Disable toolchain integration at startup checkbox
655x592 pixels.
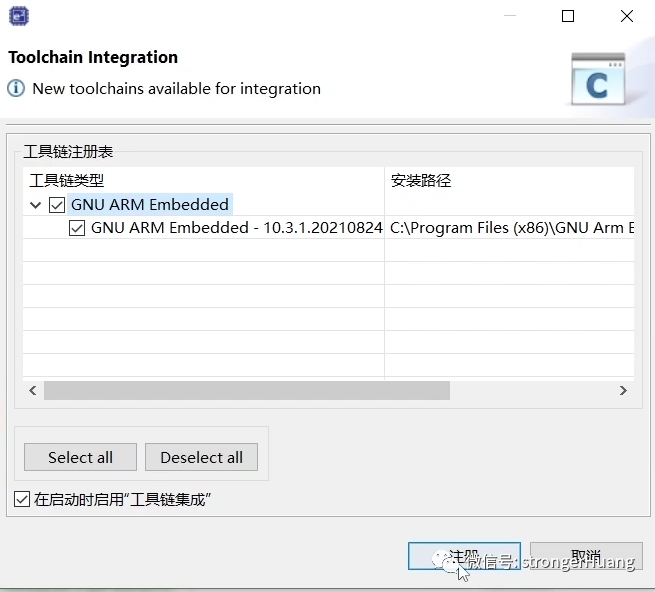[22, 499]
